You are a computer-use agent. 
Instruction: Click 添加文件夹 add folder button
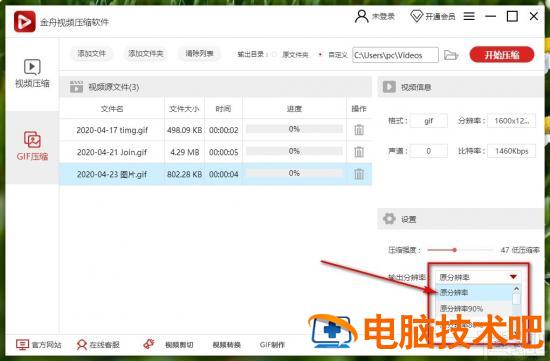pyautogui.click(x=146, y=54)
